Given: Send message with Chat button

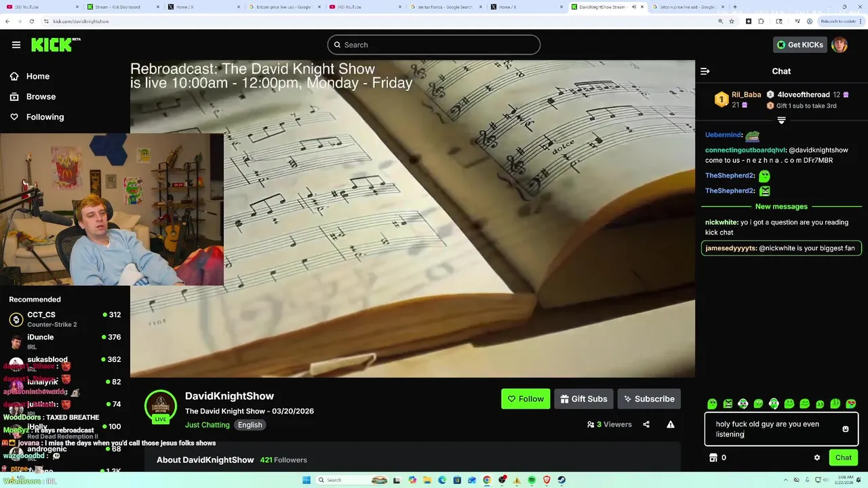Looking at the screenshot, I should tap(844, 457).
